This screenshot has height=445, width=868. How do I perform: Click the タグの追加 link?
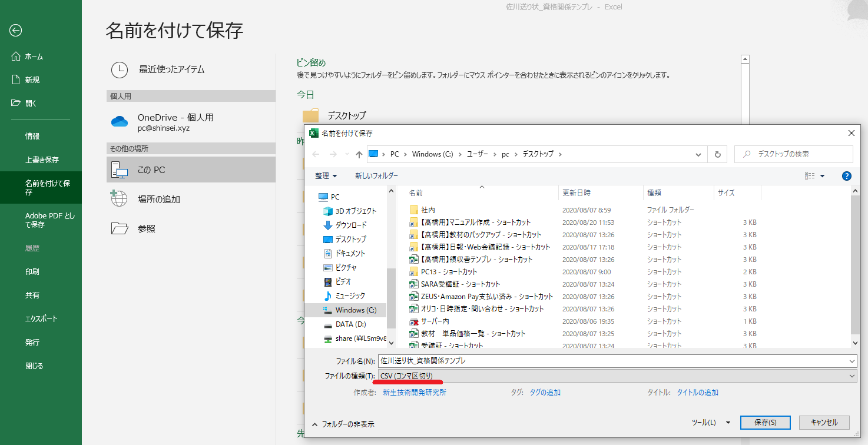[545, 393]
